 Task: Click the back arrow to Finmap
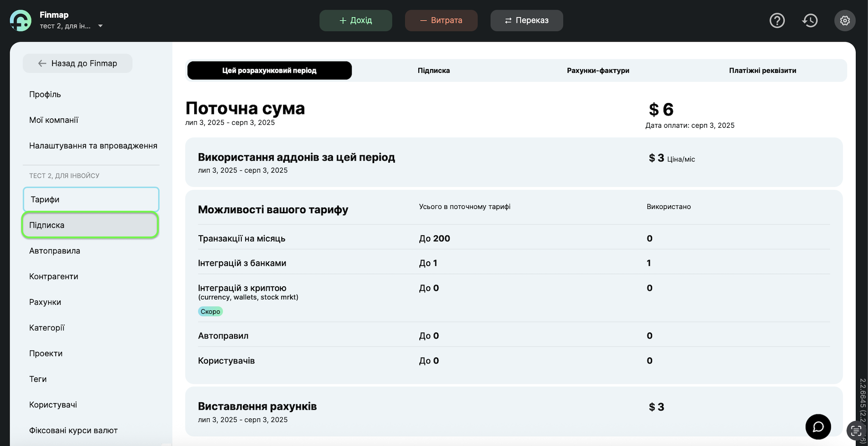click(42, 63)
